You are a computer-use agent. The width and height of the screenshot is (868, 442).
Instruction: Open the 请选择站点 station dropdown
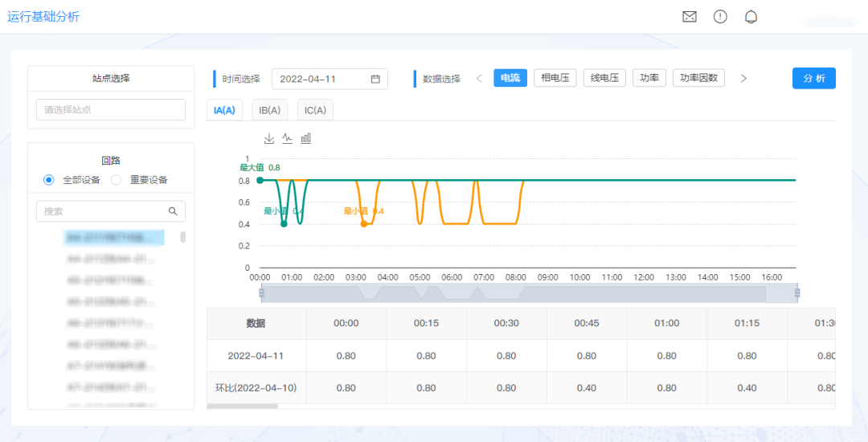pos(111,109)
